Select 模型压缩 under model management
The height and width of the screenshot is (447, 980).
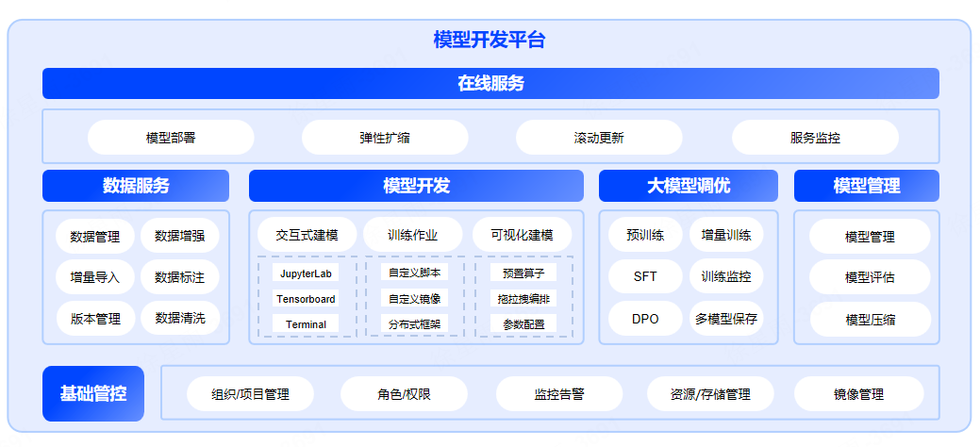870,320
